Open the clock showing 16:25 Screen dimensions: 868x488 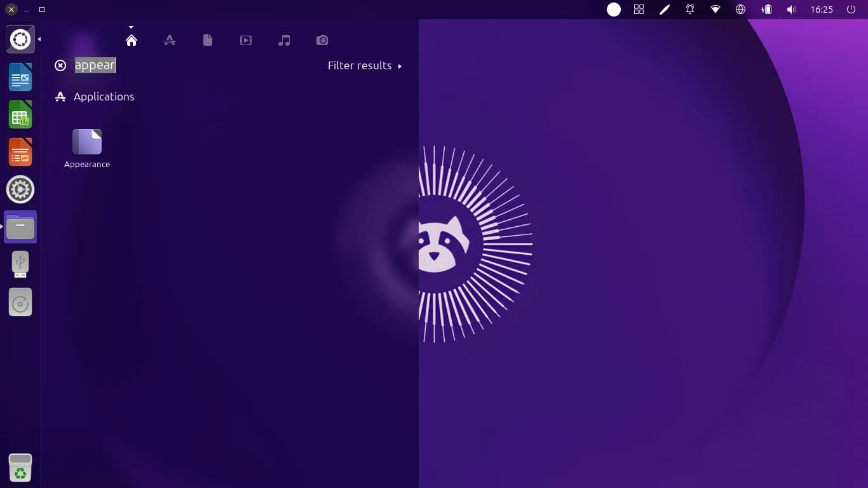tap(822, 10)
